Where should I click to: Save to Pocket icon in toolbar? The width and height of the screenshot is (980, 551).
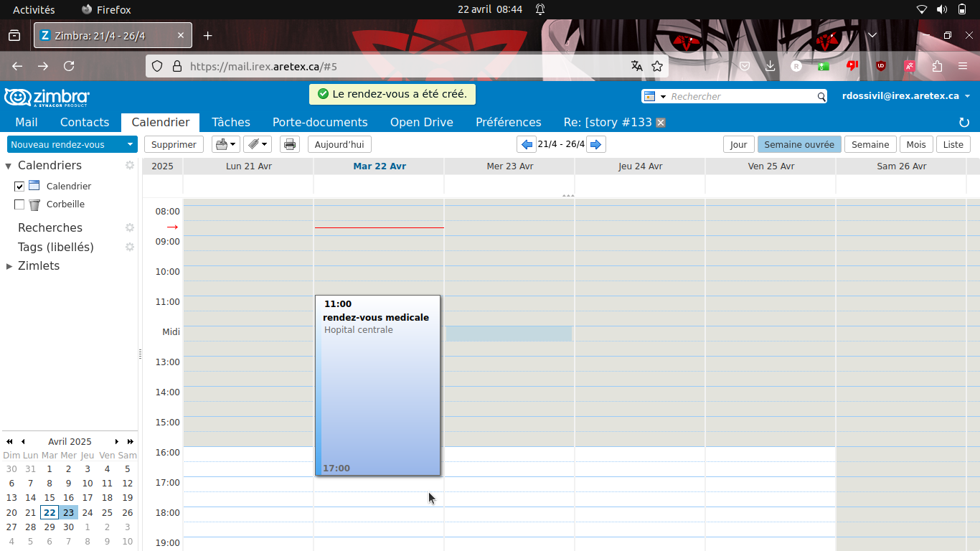pyautogui.click(x=745, y=66)
